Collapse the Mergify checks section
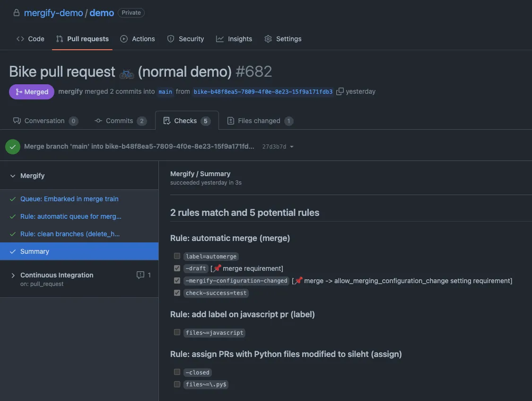Viewport: 532px width, 401px height. tap(13, 175)
